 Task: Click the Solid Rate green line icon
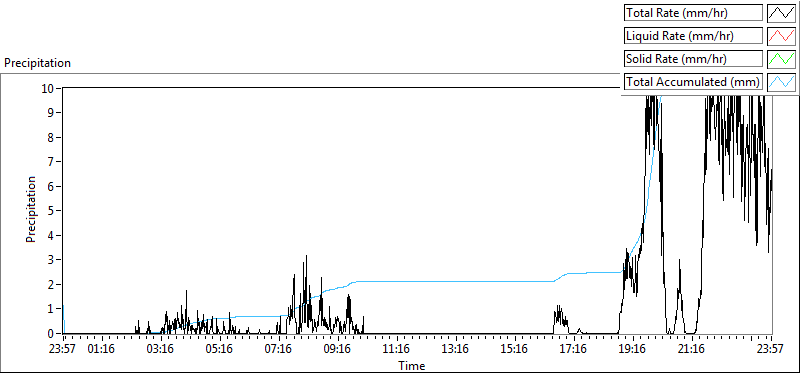click(x=782, y=58)
